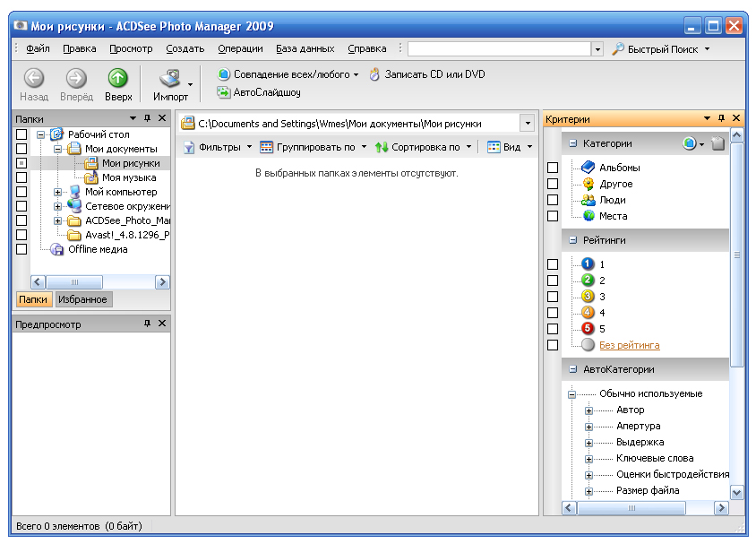The height and width of the screenshot is (544, 756).
Task: Open the Совпадение всех/любого dropdown
Action: coord(356,74)
